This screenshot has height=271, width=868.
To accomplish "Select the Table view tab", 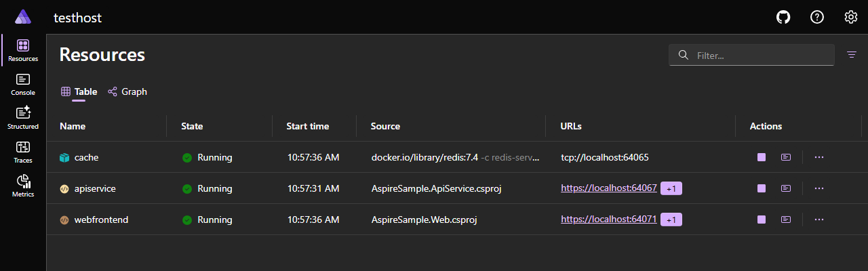I will click(x=79, y=91).
